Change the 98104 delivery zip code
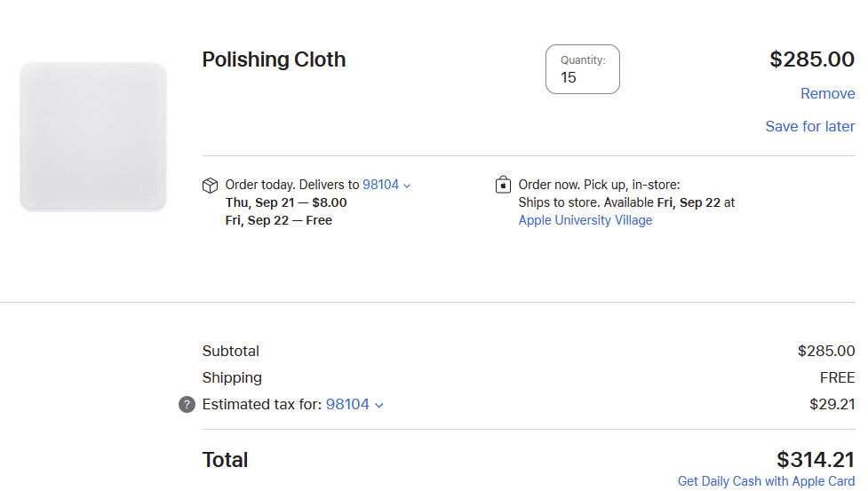The width and height of the screenshot is (868, 491). click(380, 185)
